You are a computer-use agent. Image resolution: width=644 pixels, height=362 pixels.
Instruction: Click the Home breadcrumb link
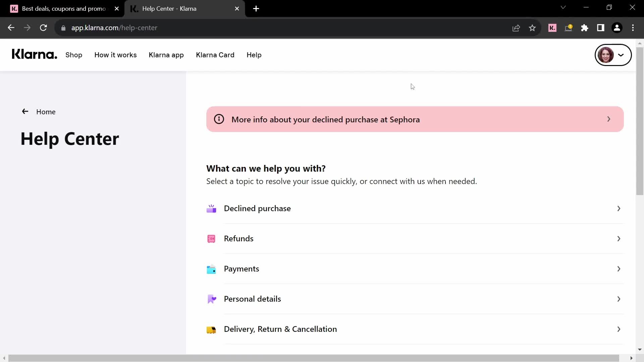point(46,112)
